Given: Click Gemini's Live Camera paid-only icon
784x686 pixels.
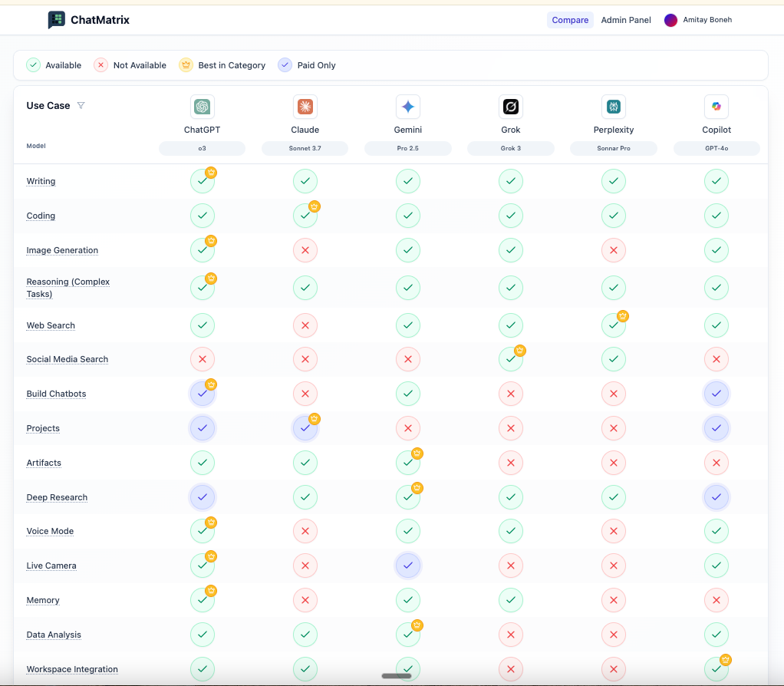Looking at the screenshot, I should pos(408,566).
